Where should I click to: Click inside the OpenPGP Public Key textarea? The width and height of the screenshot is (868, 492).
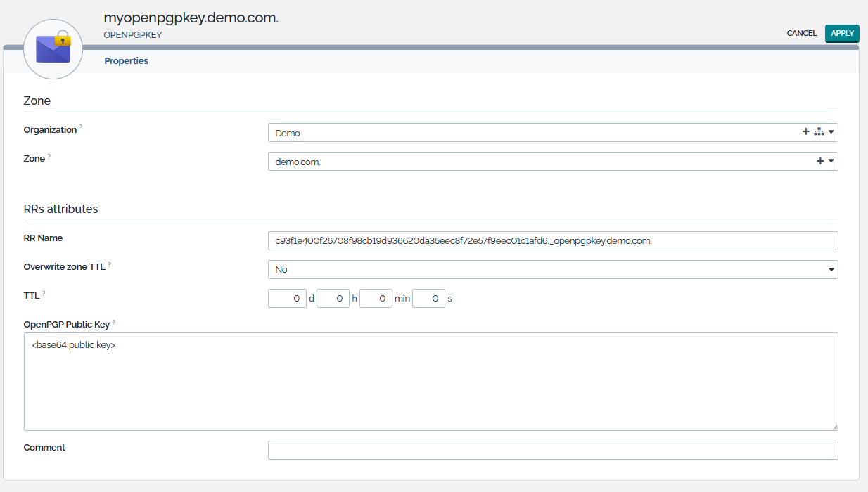[430, 382]
